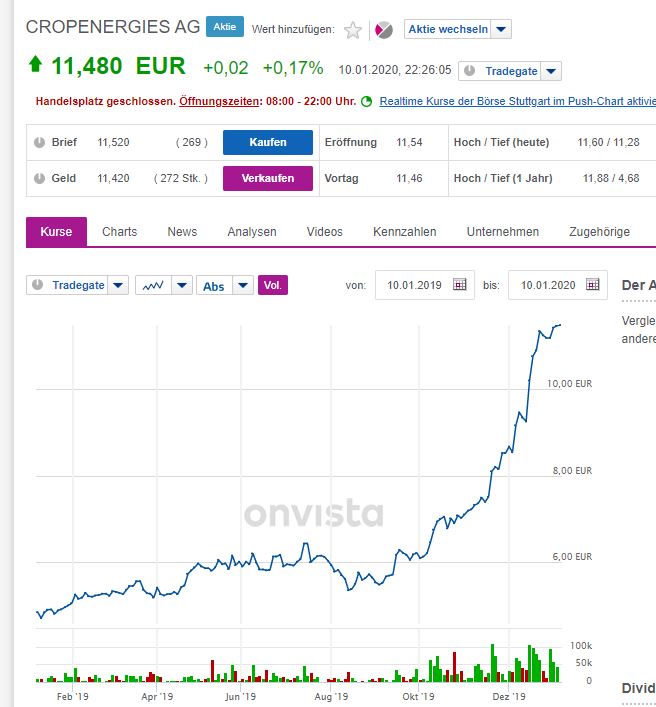The width and height of the screenshot is (656, 707).
Task: Expand the Abs scale dropdown arrow
Action: (243, 285)
